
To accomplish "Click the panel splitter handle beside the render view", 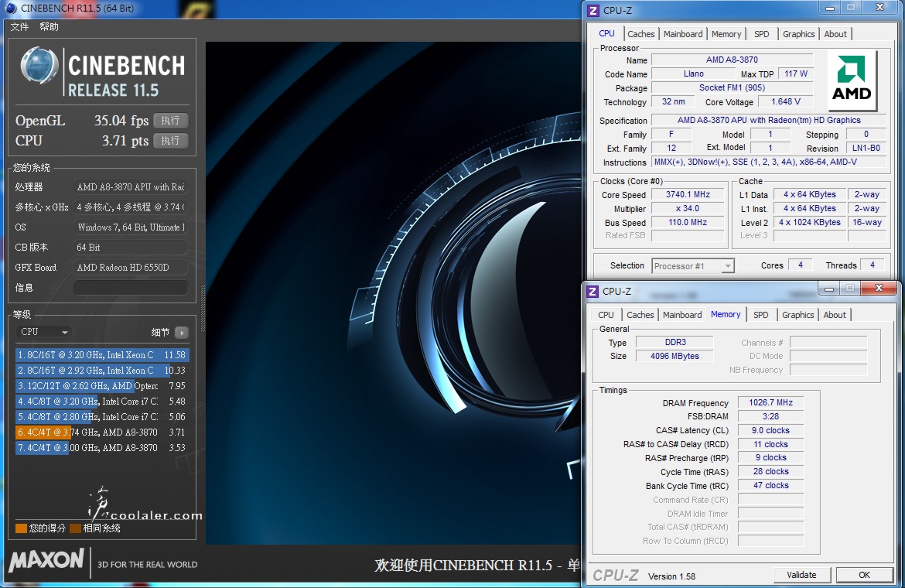I will (203, 309).
